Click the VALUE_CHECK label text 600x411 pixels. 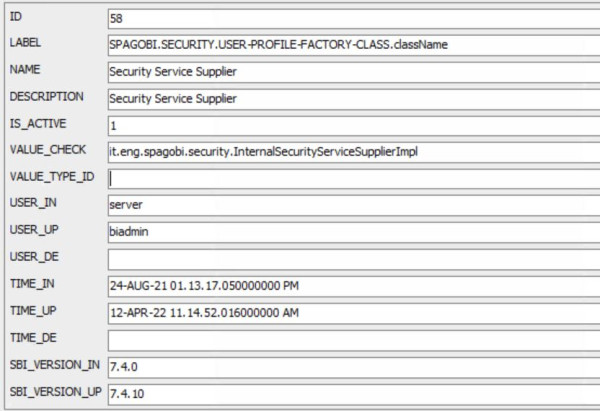pyautogui.click(x=48, y=150)
